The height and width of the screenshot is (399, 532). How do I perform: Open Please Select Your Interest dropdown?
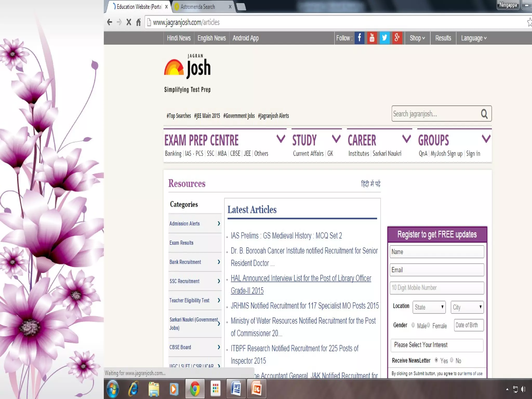(437, 345)
